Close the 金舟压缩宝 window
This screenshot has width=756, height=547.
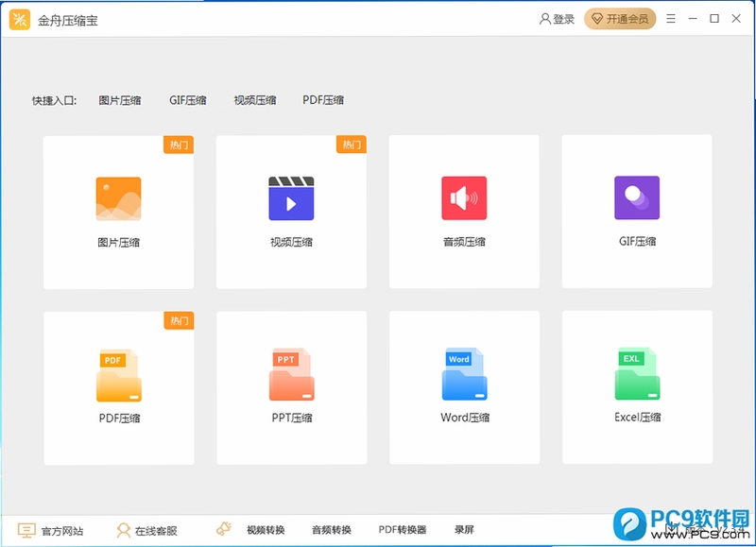click(736, 18)
